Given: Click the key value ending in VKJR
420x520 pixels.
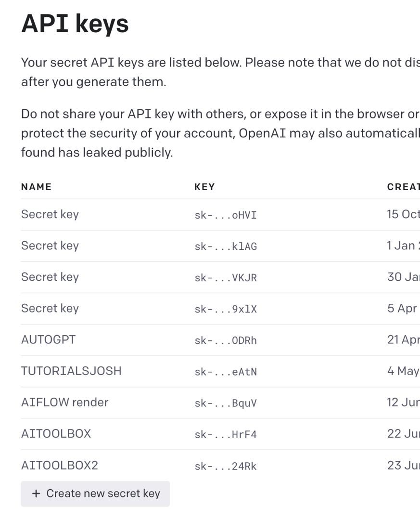Looking at the screenshot, I should [x=226, y=278].
